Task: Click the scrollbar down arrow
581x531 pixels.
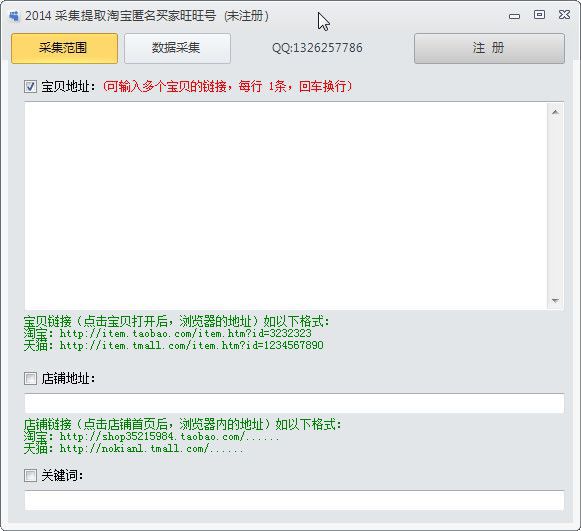Action: pyautogui.click(x=555, y=301)
